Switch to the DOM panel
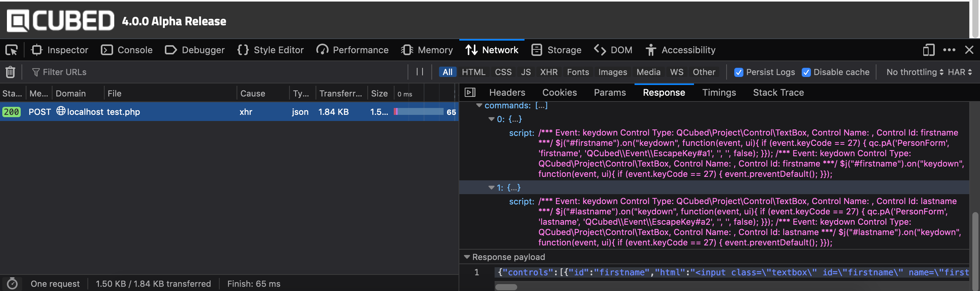 [x=613, y=50]
